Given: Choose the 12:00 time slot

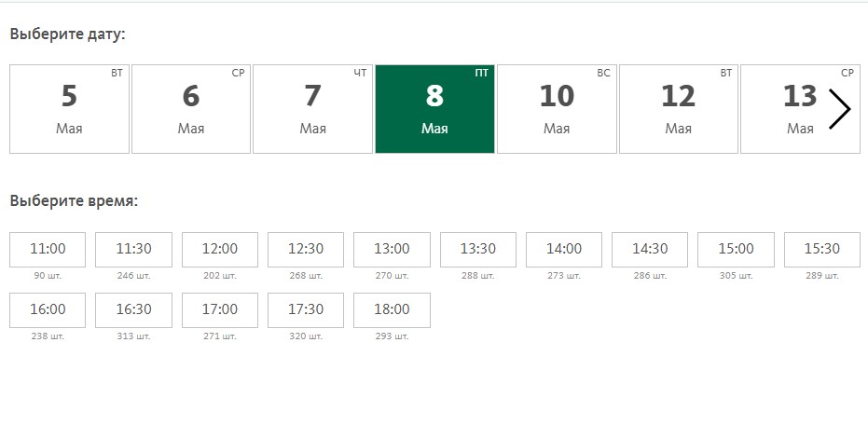Looking at the screenshot, I should [x=220, y=250].
